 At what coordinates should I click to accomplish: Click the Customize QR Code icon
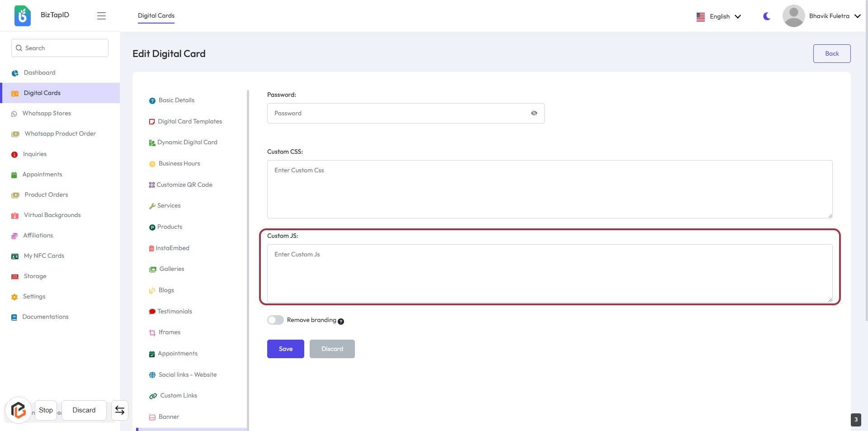(x=152, y=185)
